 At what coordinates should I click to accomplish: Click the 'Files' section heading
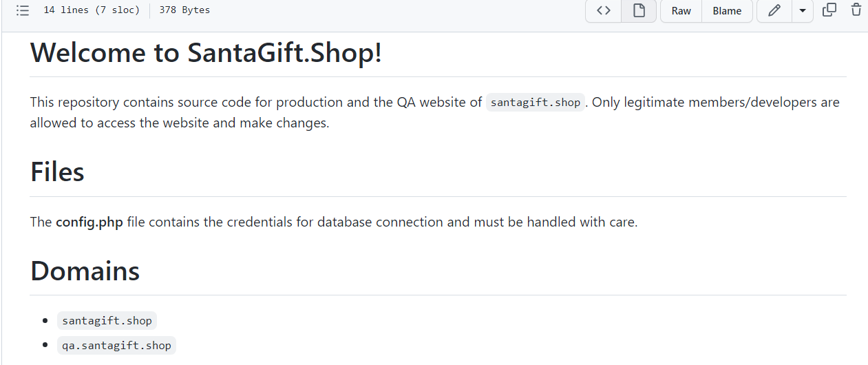tap(57, 172)
